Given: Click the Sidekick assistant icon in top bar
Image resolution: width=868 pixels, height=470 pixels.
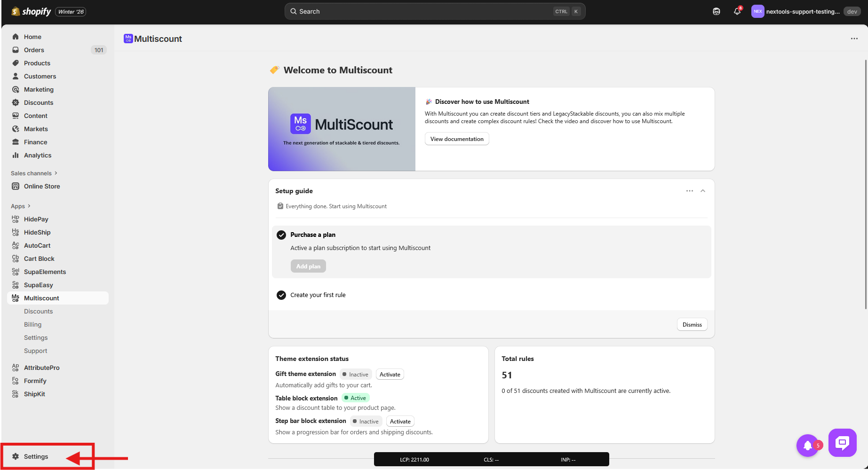Looking at the screenshot, I should [716, 12].
